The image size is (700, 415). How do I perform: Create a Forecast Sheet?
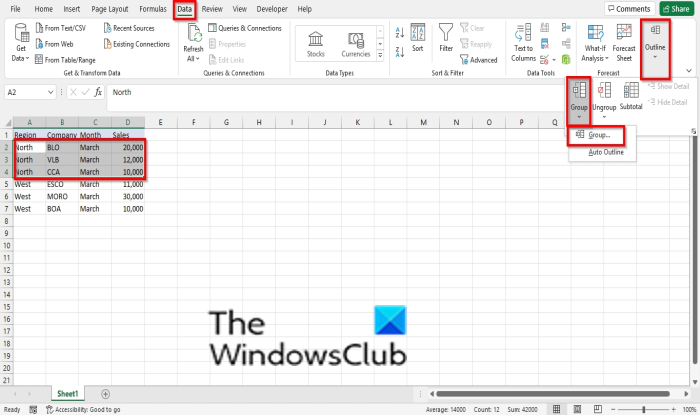click(x=624, y=43)
